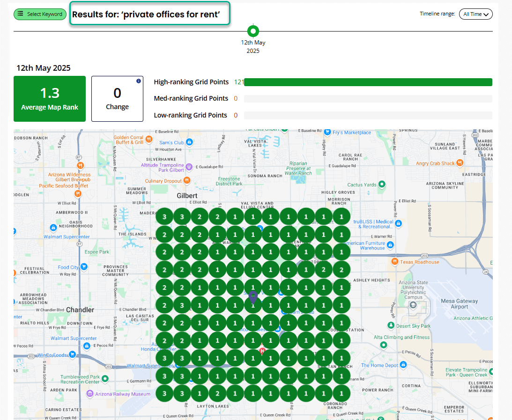Click the Layton Lakes neighborhood label
512x420 pixels.
tap(213, 406)
